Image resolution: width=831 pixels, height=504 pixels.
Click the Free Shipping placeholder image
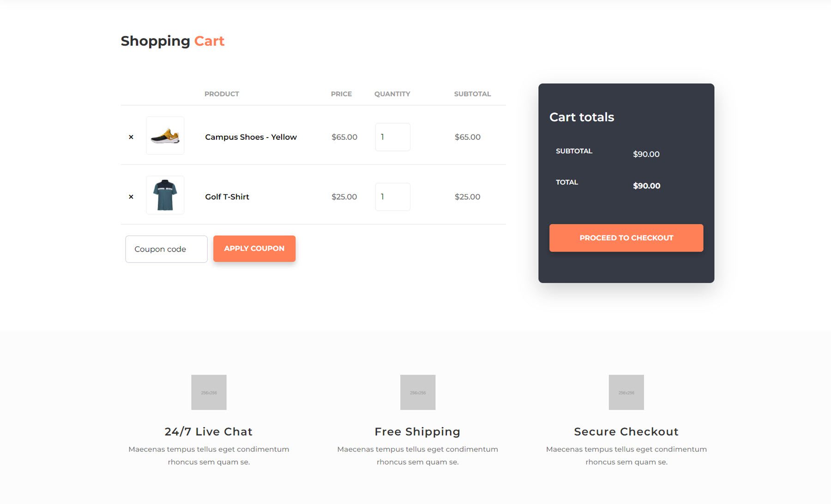tap(417, 392)
